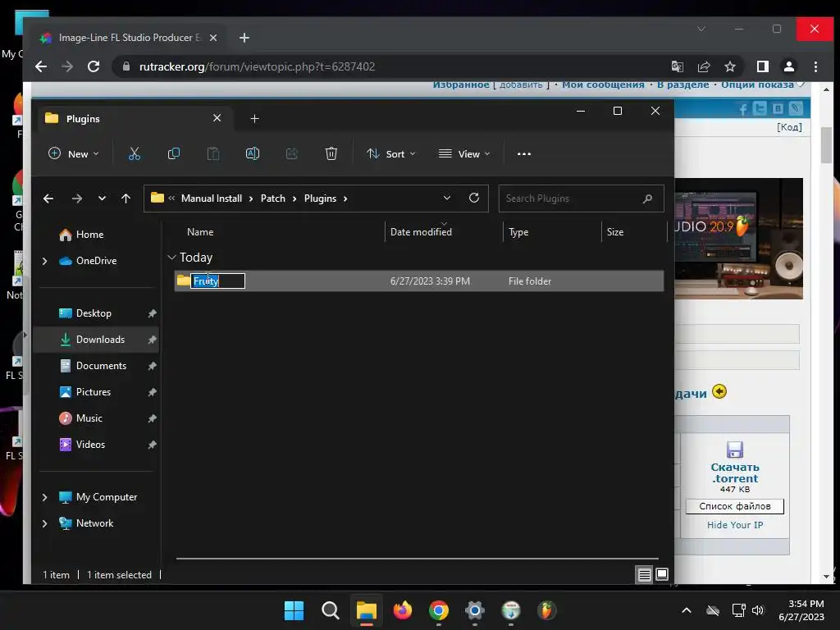This screenshot has width=840, height=630.
Task: Click the Delete trash icon in Explorer toolbar
Action: click(x=331, y=153)
